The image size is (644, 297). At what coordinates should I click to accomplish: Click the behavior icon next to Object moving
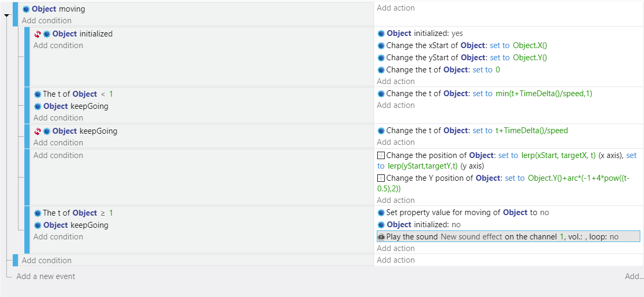coord(26,9)
